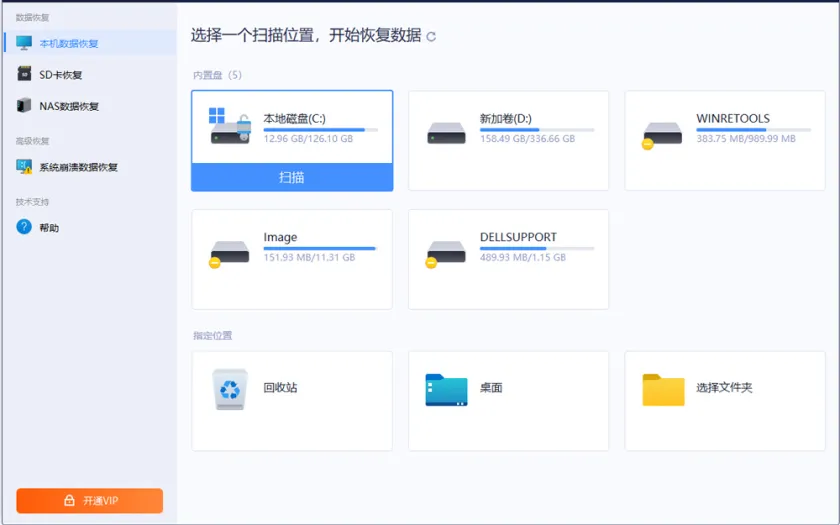Click the Image partition drive icon
The width and height of the screenshot is (840, 525).
tap(229, 254)
